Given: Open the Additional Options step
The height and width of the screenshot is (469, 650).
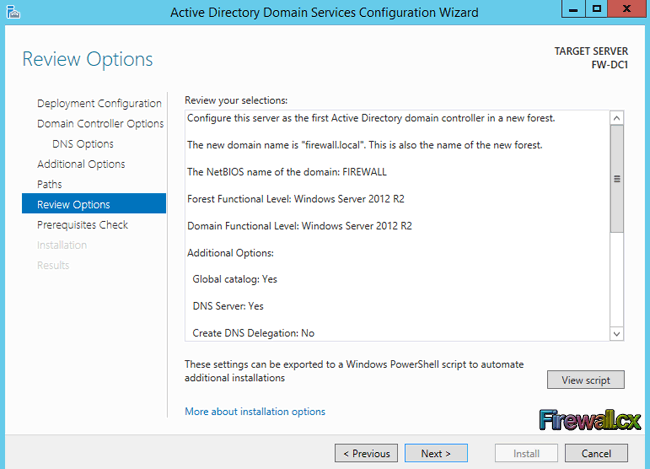Looking at the screenshot, I should (x=81, y=164).
